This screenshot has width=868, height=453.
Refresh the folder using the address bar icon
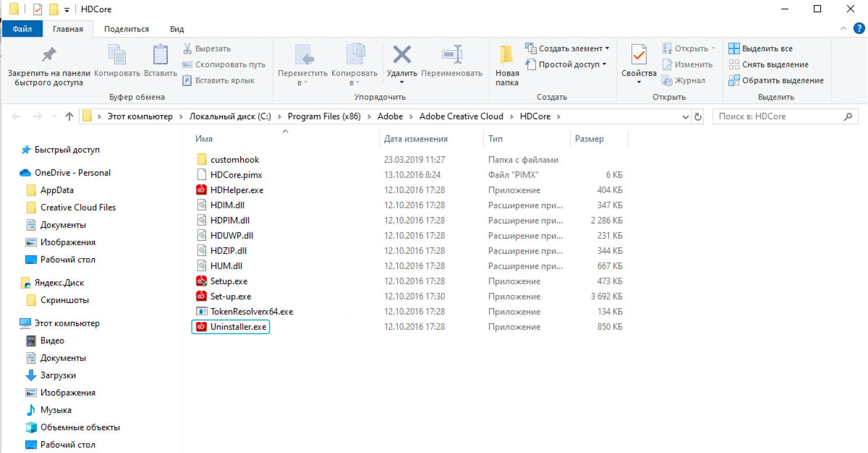click(698, 117)
